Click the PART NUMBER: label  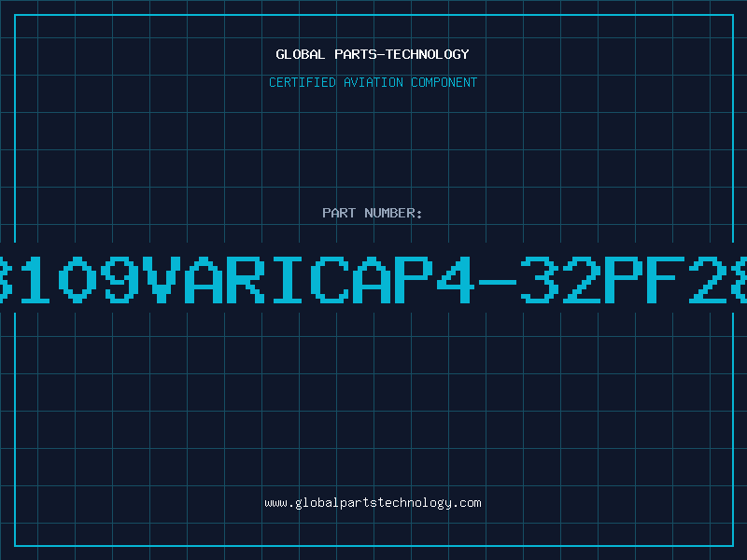click(373, 213)
